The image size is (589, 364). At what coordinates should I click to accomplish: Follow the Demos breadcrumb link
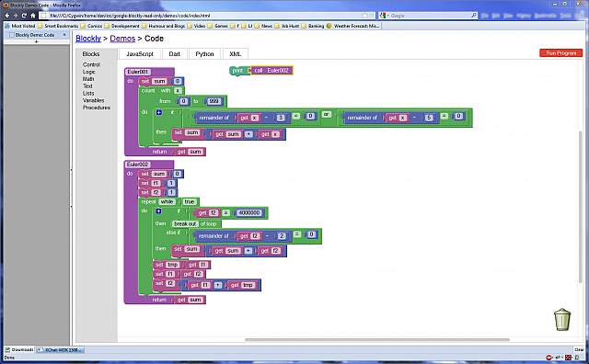click(x=122, y=39)
